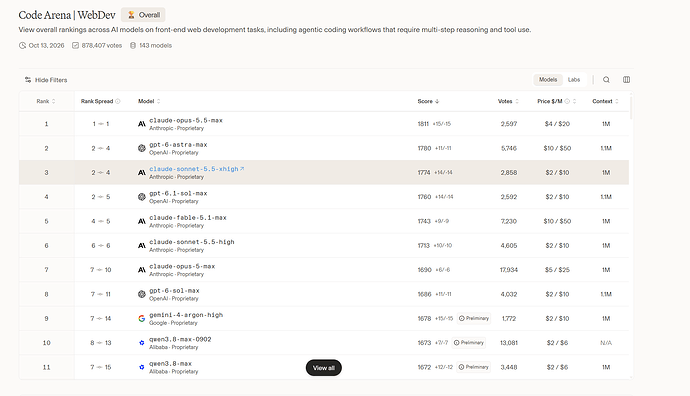
Task: Click the $5 / $25 price cell
Action: click(557, 270)
